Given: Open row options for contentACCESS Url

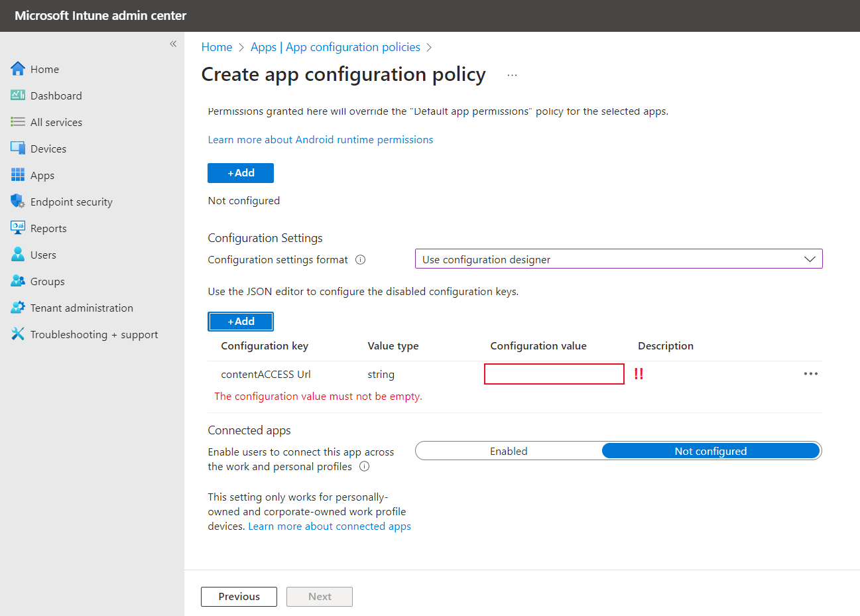Looking at the screenshot, I should point(810,374).
